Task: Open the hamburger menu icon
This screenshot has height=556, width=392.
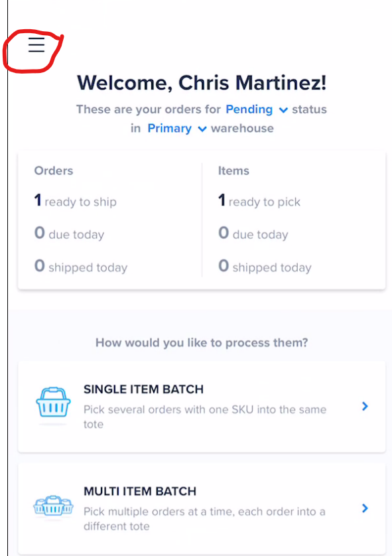Action: coord(36,45)
